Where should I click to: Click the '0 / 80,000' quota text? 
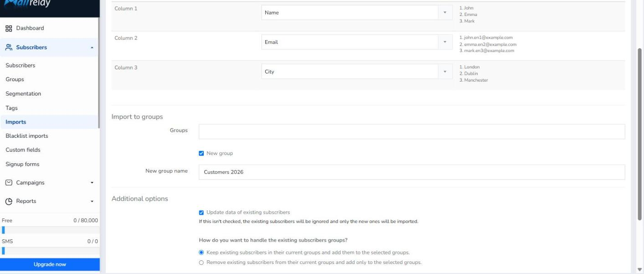(86, 221)
